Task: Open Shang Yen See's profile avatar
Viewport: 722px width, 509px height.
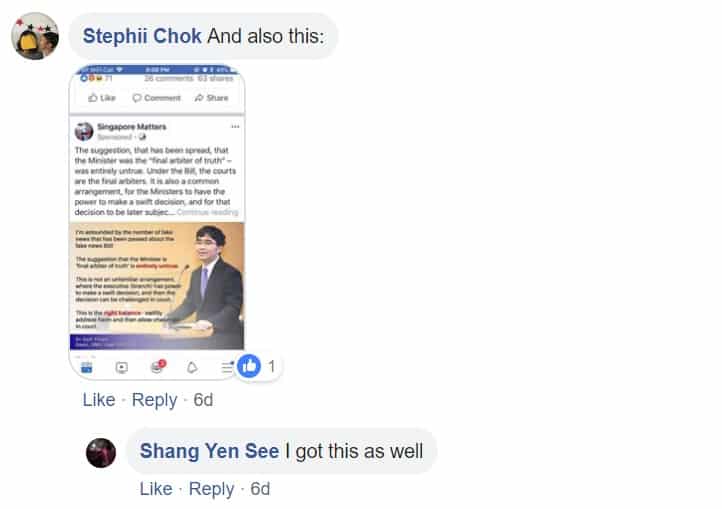Action: [101, 453]
